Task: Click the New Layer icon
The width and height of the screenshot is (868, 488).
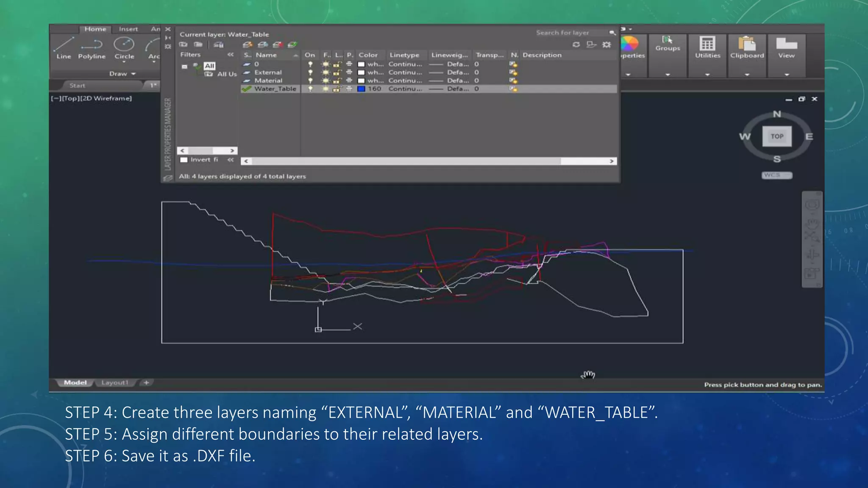Action: [x=248, y=44]
